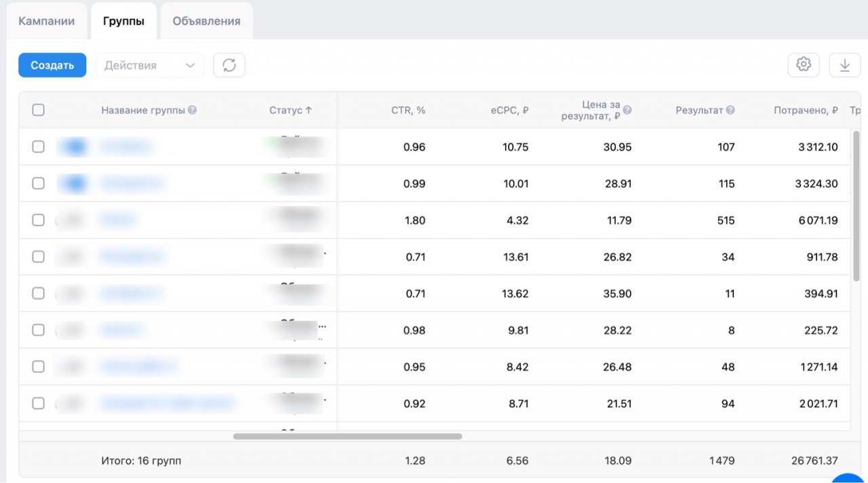Viewport: 868px width, 483px height.
Task: Click help icon beside Цена за результат
Action: [627, 110]
